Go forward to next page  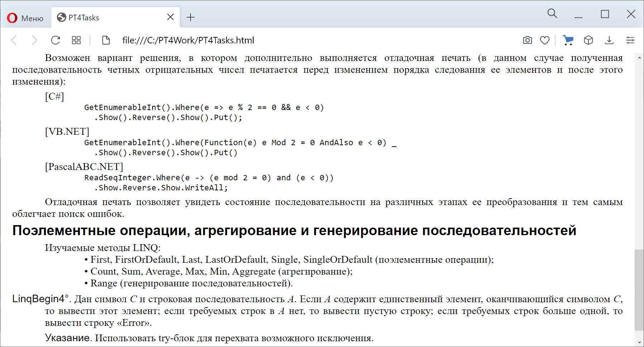click(34, 40)
